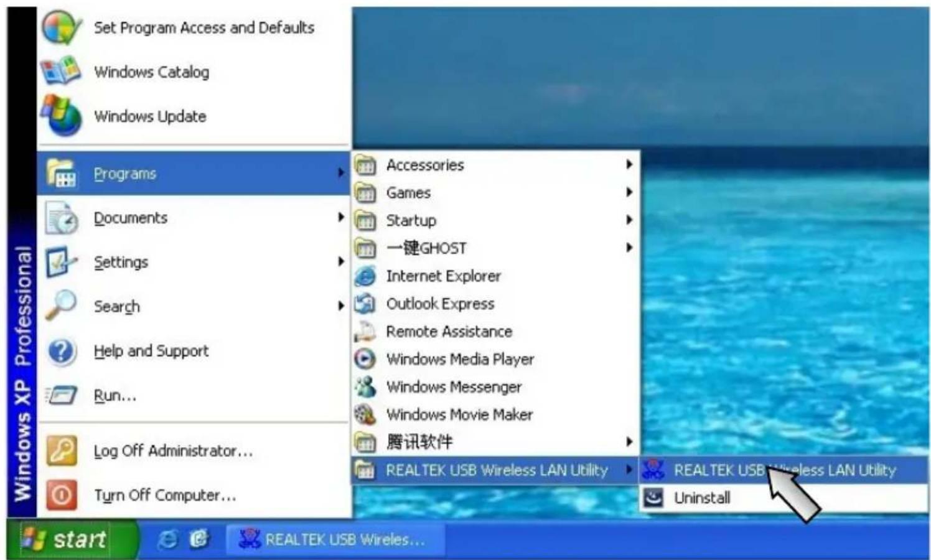
Task: Expand the 一键GHOST submenu arrow
Action: click(629, 248)
